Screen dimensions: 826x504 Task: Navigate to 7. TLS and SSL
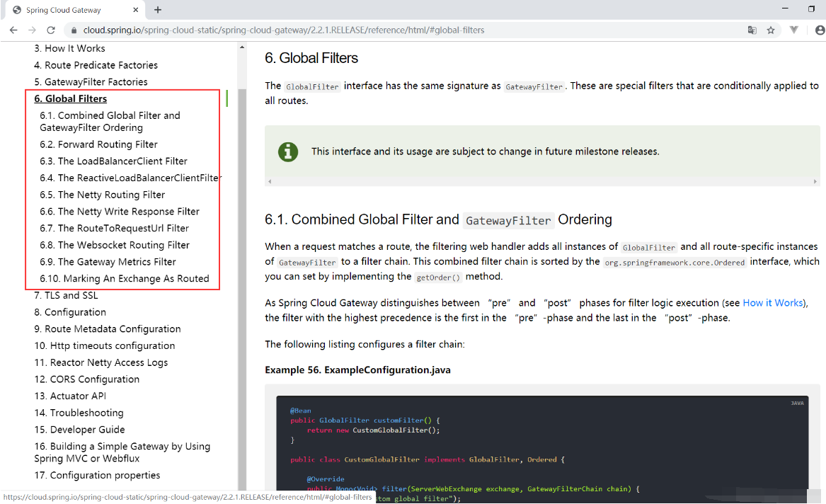pos(66,295)
